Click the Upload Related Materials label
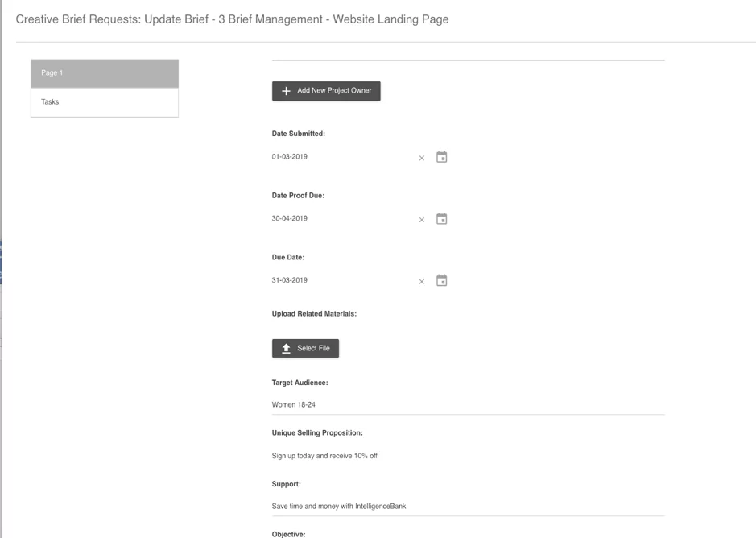The width and height of the screenshot is (756, 538). [x=314, y=313]
